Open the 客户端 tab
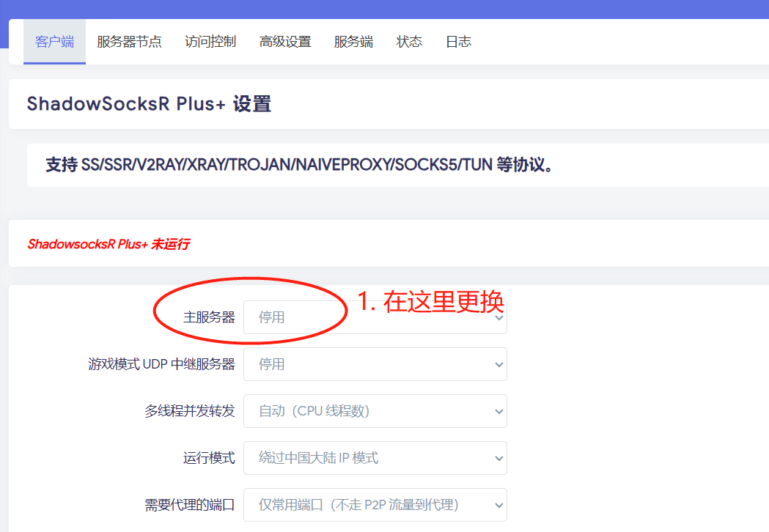The image size is (769, 532). [x=54, y=42]
